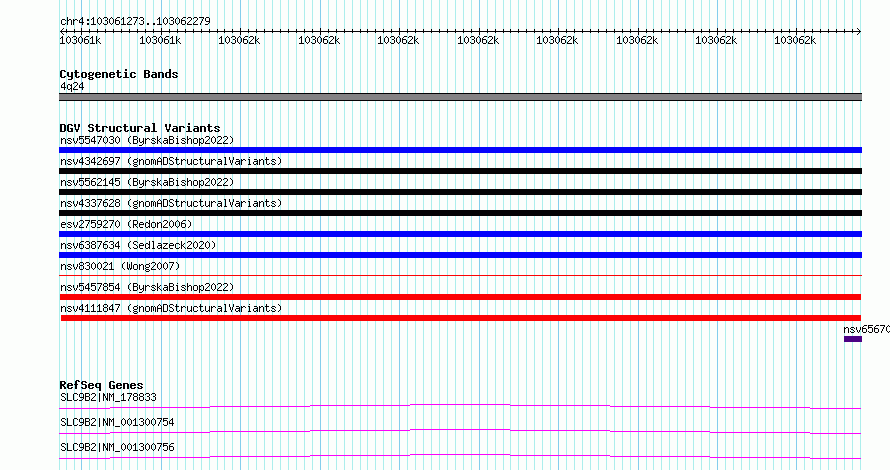Image resolution: width=890 pixels, height=470 pixels.
Task: Open variant nsv4337628 (gnomADStructuralVariants) label
Action: click(x=171, y=203)
